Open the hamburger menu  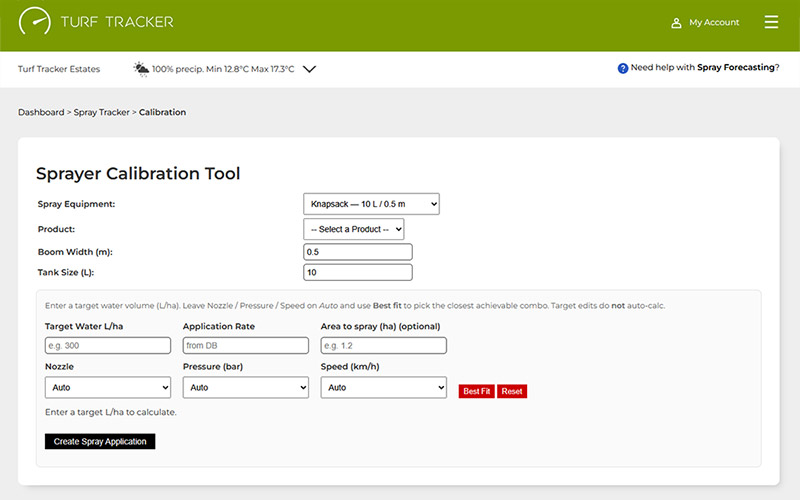pyautogui.click(x=771, y=22)
